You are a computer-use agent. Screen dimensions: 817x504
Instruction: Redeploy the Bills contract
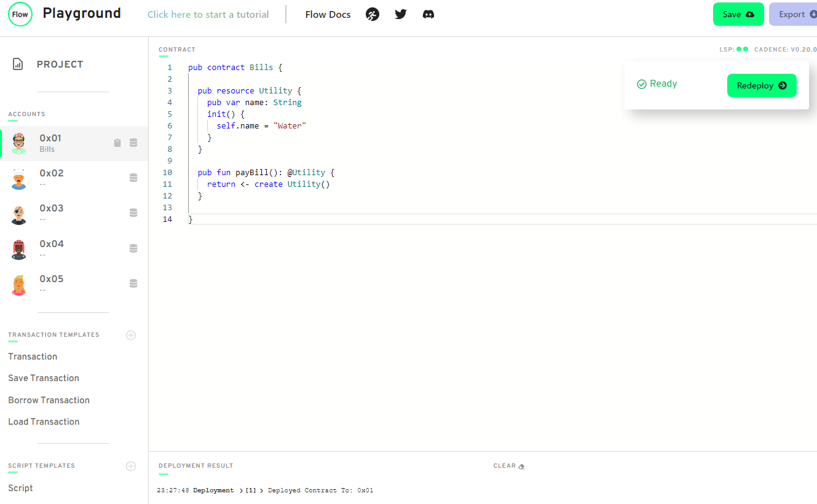coord(762,85)
